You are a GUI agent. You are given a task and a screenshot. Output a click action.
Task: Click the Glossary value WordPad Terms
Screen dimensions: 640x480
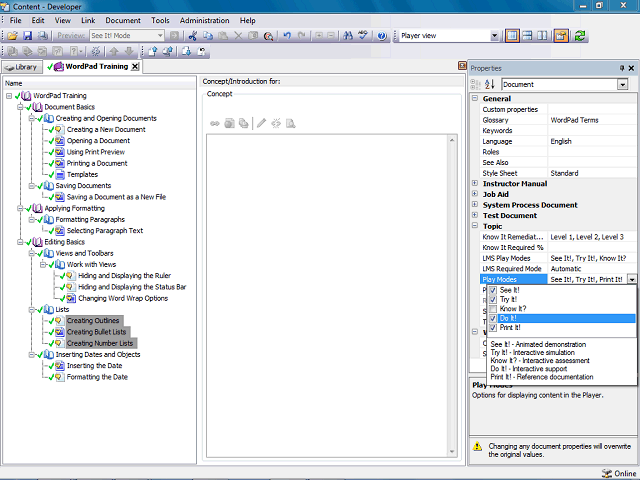574,120
